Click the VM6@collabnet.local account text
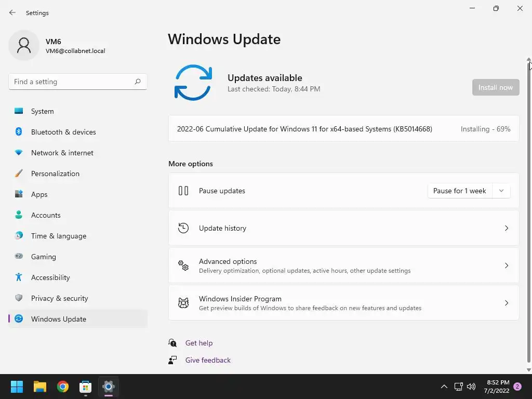Screen dimensions: 532x399 pyautogui.click(x=75, y=51)
